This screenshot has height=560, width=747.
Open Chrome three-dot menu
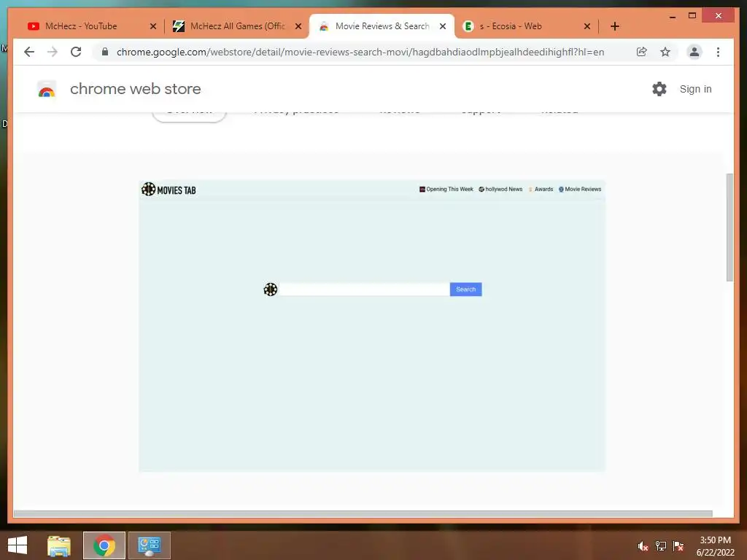pyautogui.click(x=718, y=52)
